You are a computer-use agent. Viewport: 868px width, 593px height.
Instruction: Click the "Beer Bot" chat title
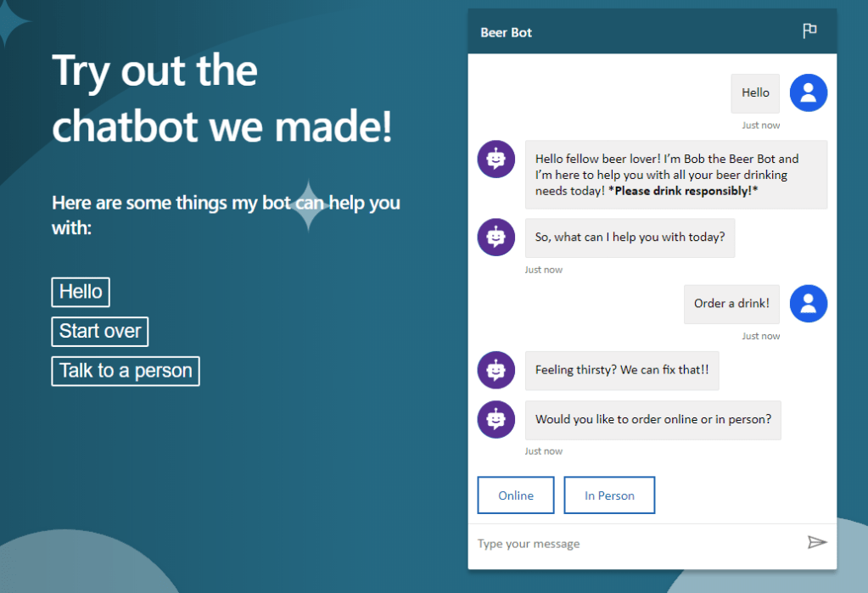click(507, 33)
